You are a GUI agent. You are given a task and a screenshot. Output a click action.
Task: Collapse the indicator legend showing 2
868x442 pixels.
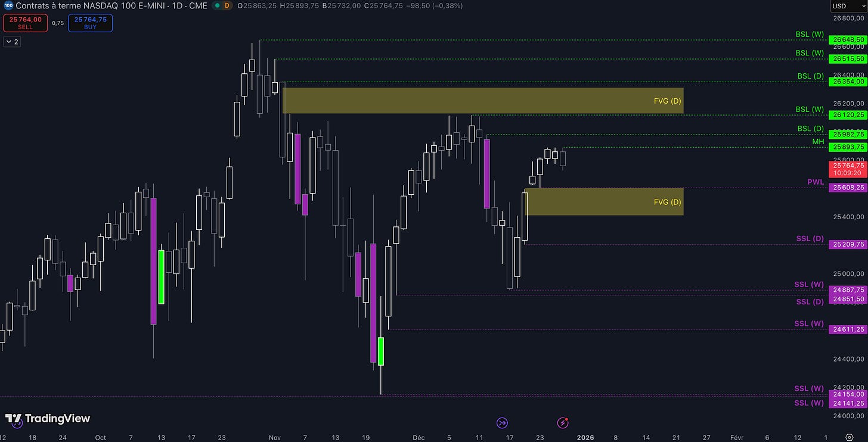pyautogui.click(x=12, y=42)
